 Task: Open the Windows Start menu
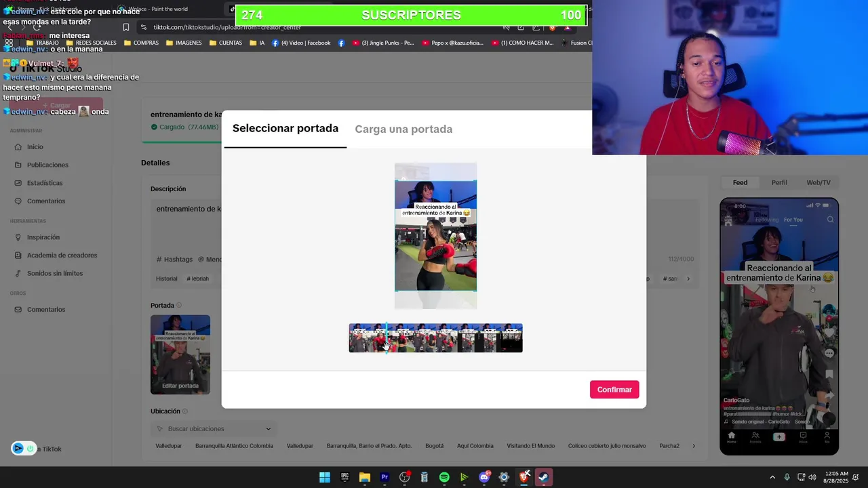(x=325, y=477)
